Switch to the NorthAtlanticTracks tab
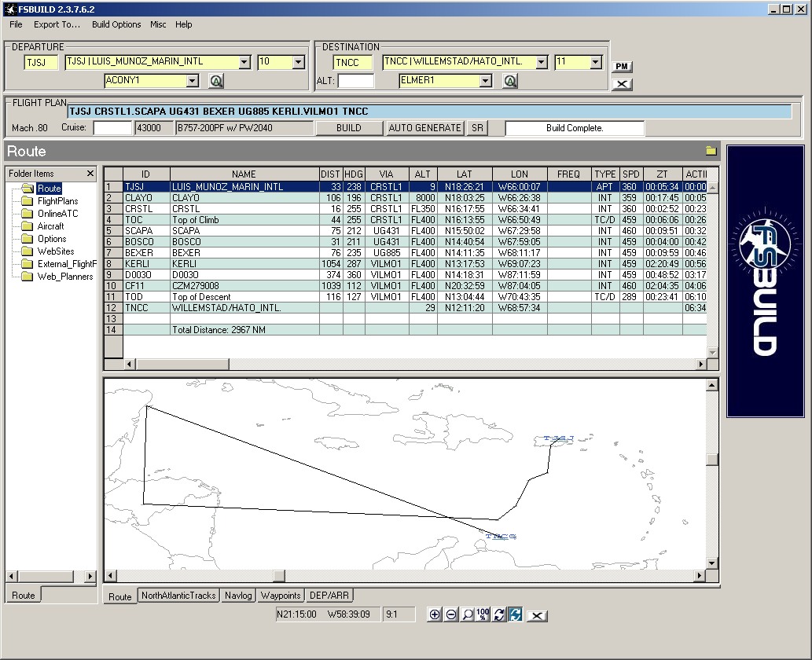Image resolution: width=812 pixels, height=660 pixels. [178, 596]
